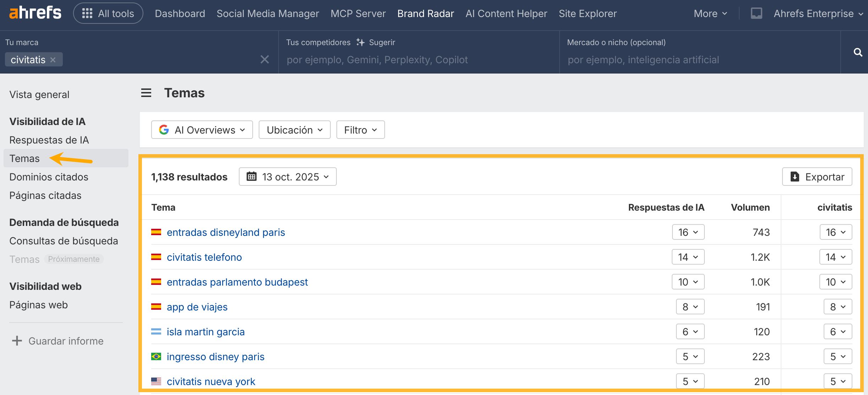The image size is (868, 395).
Task: Click the search magnifier icon
Action: (858, 53)
